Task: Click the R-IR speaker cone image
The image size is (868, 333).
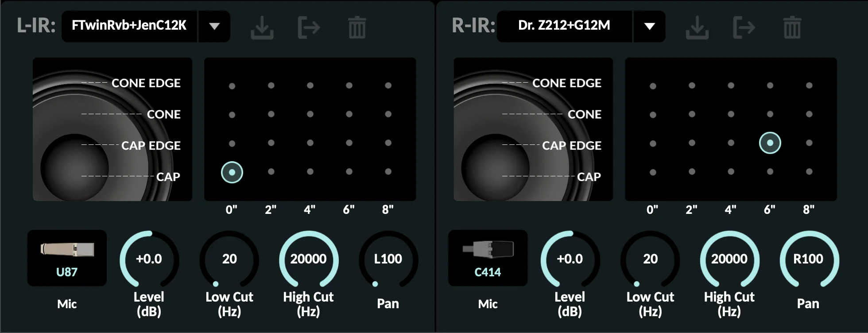Action: pyautogui.click(x=533, y=129)
